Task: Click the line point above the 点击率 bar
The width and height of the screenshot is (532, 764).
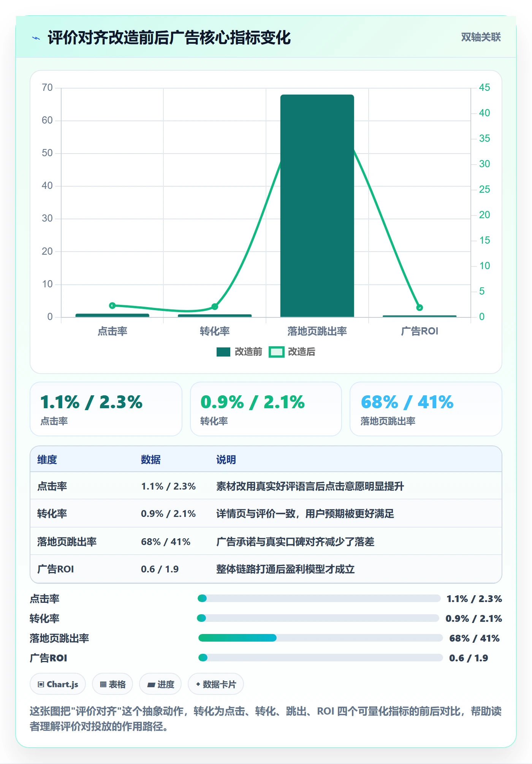Action: click(x=112, y=306)
